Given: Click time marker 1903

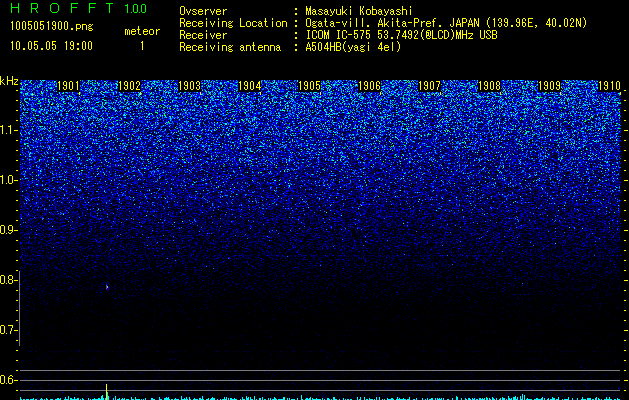Looking at the screenshot, I should 189,86.
